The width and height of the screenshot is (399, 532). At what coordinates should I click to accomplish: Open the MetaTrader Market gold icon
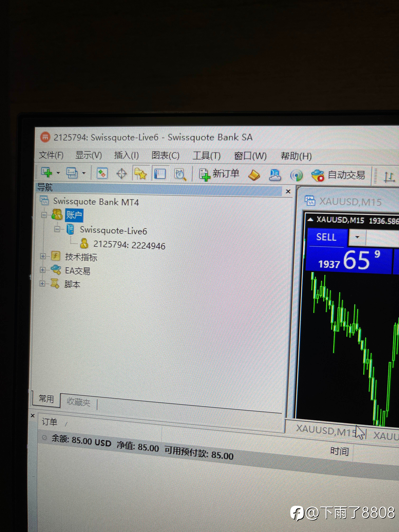coord(254,175)
